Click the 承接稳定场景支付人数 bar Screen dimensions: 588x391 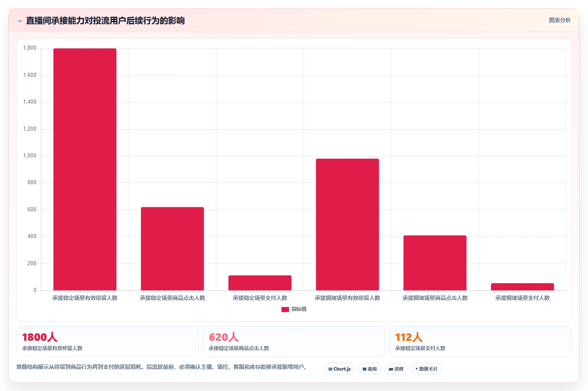point(260,283)
